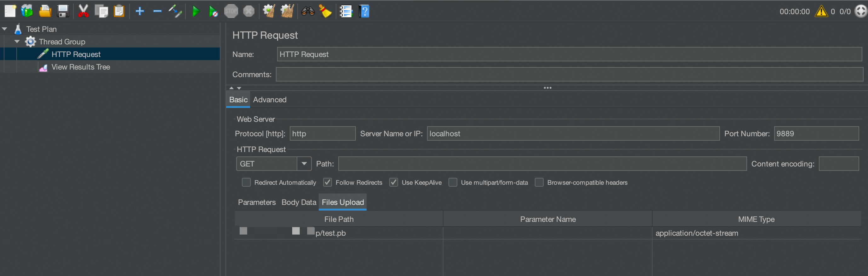Uncheck Follow Redirects checkbox
The width and height of the screenshot is (868, 276).
pos(327,182)
